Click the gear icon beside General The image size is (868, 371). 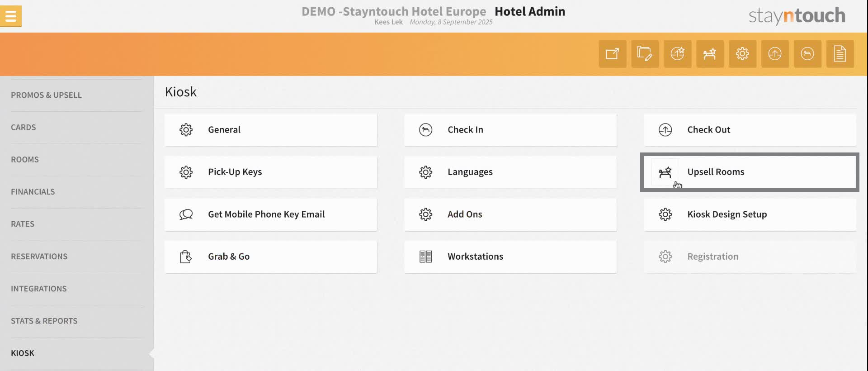click(186, 130)
